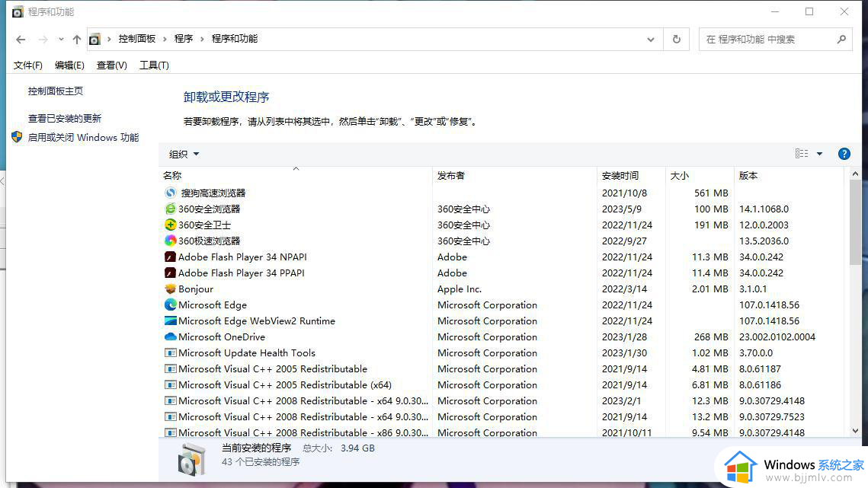
Task: Open the 工具(T) menu
Action: pyautogui.click(x=154, y=65)
